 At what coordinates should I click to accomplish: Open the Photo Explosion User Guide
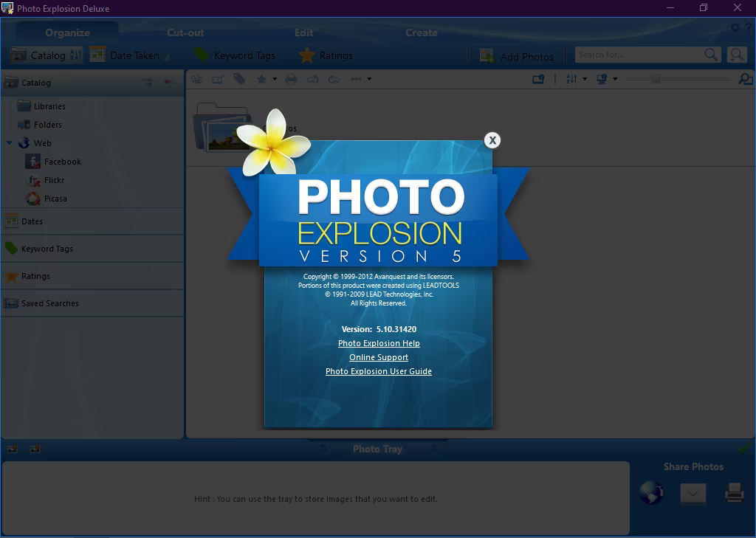tap(379, 371)
